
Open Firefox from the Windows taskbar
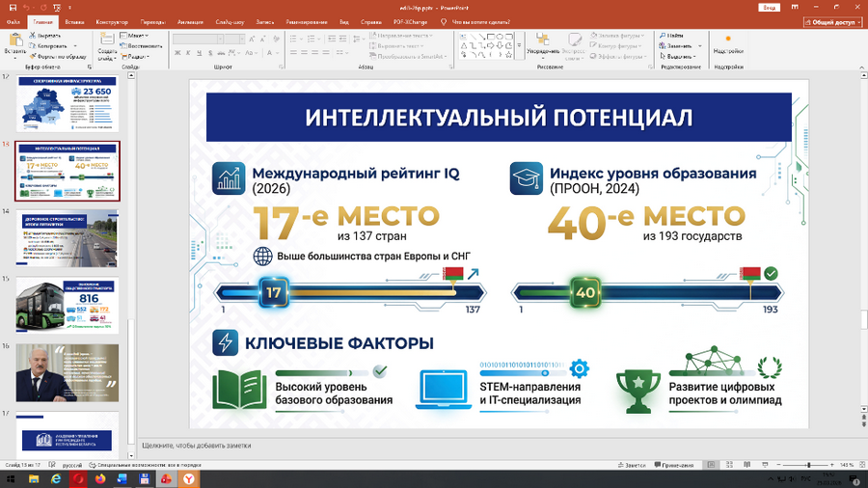pyautogui.click(x=99, y=478)
